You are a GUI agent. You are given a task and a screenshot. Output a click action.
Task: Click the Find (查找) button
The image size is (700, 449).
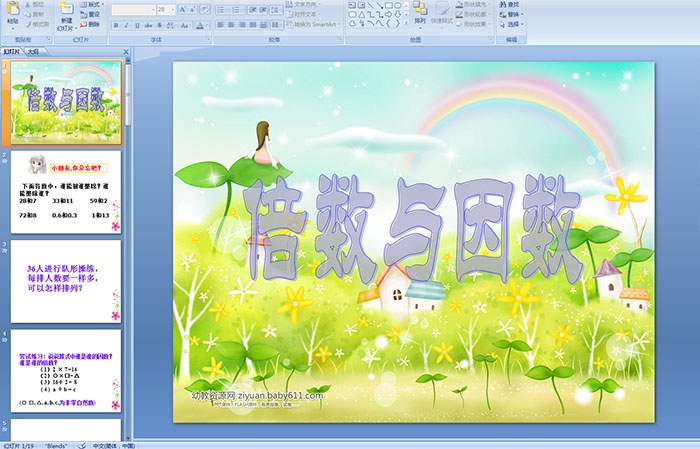point(509,4)
